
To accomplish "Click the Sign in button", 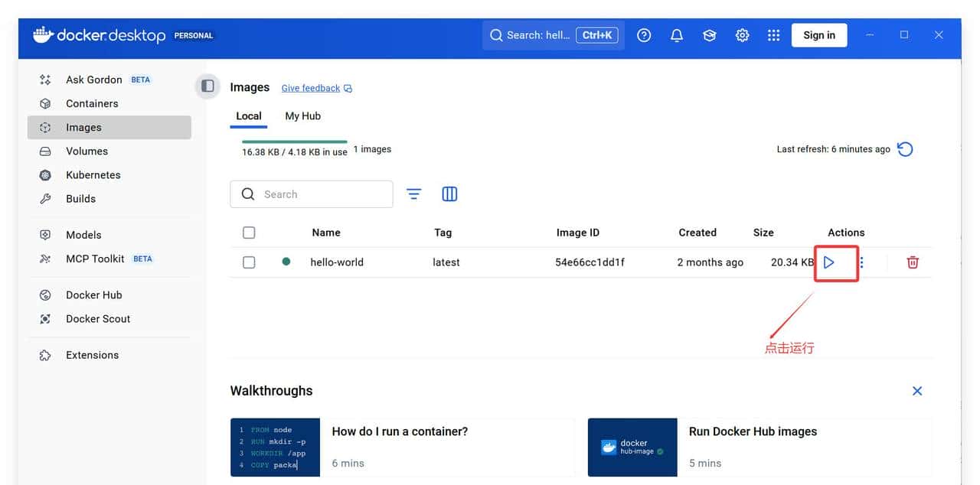I will click(818, 34).
